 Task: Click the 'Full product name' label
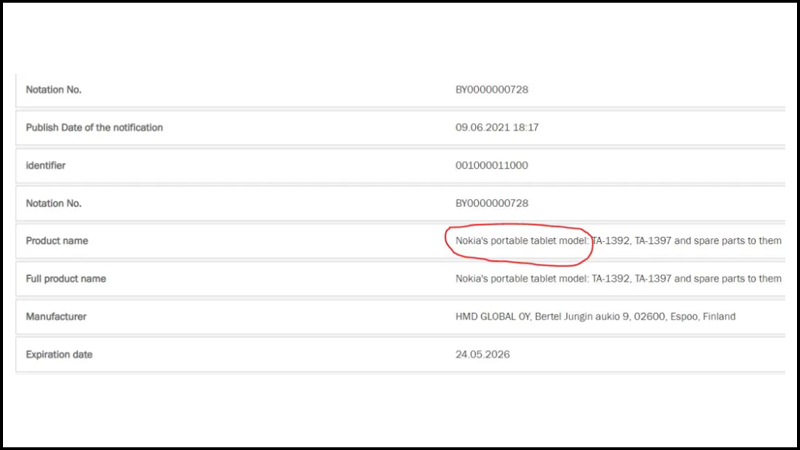(x=66, y=279)
